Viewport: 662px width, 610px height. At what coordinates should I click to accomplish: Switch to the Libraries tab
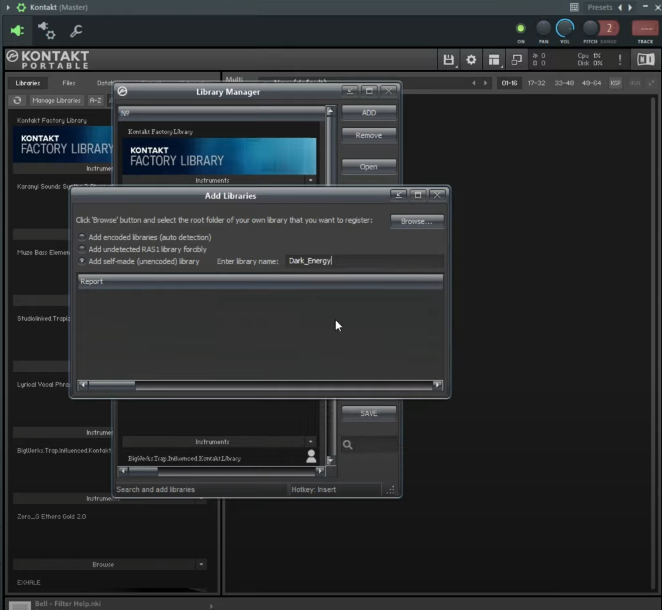pos(28,83)
